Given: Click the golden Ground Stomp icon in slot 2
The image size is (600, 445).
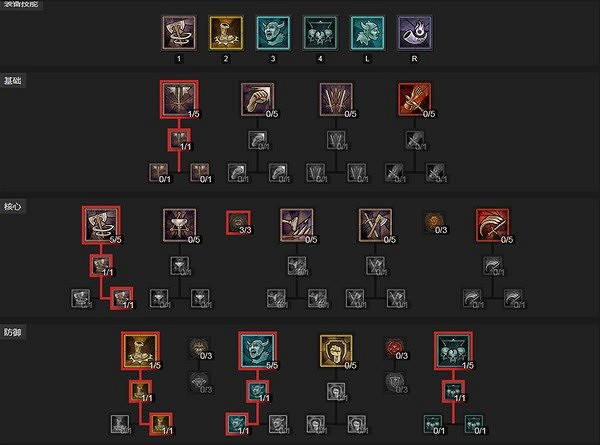Looking at the screenshot, I should 226,33.
